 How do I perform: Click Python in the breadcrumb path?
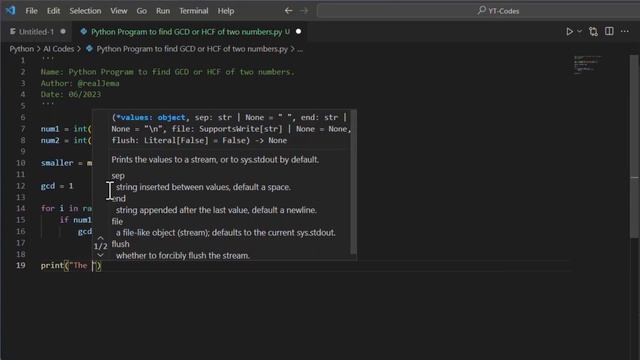coord(22,49)
